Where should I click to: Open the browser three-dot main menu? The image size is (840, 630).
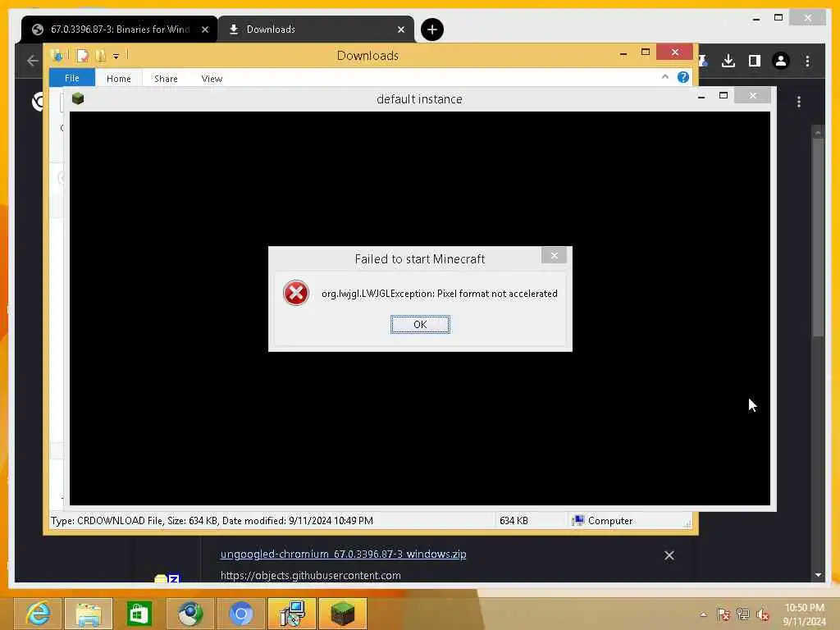(807, 61)
